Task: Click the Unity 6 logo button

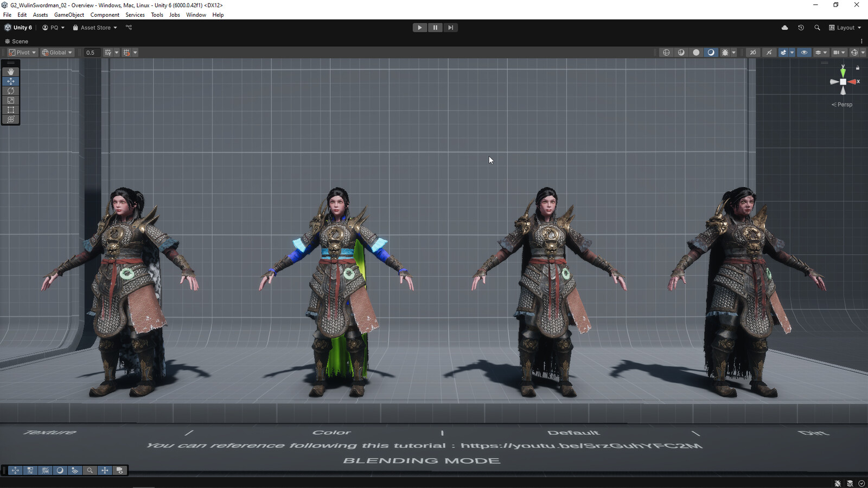Action: pyautogui.click(x=18, y=28)
